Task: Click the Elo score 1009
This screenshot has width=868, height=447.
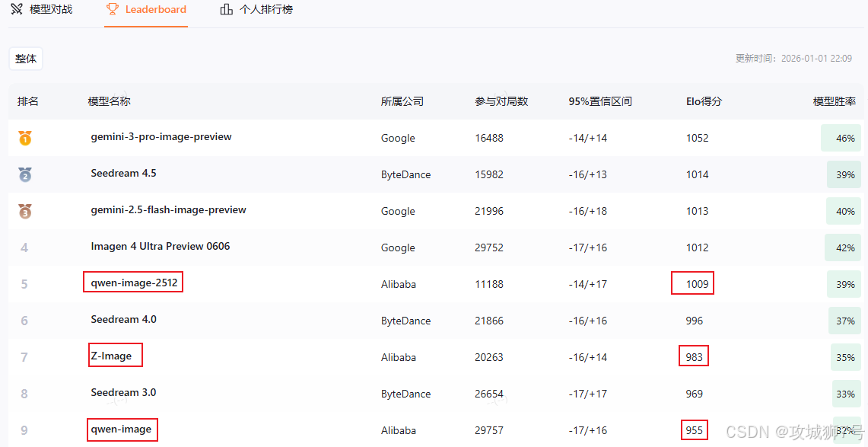Action: tap(697, 284)
